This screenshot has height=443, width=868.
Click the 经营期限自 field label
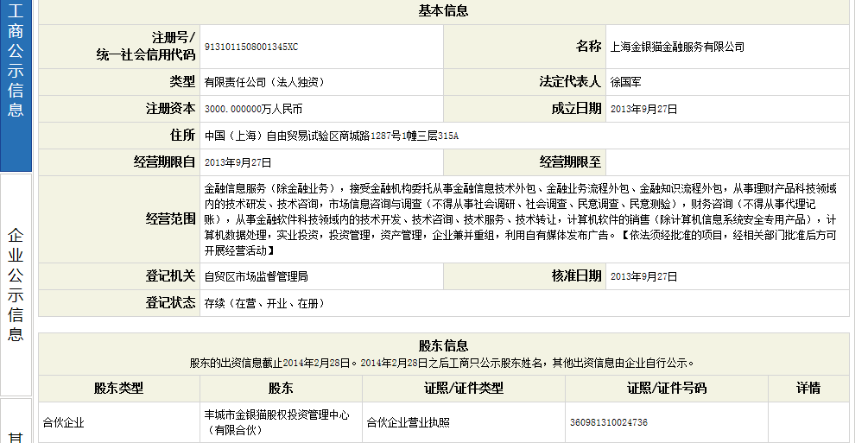[x=164, y=162]
